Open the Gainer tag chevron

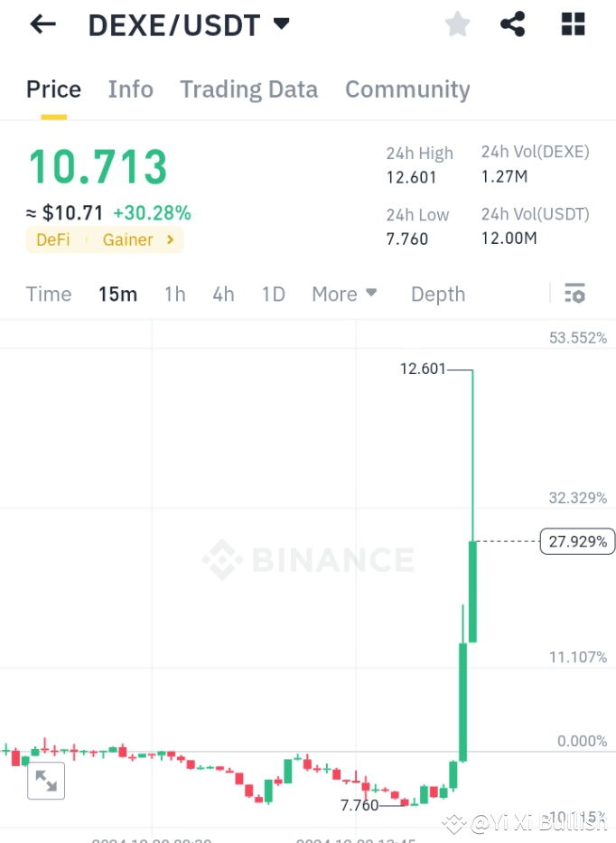pos(170,240)
